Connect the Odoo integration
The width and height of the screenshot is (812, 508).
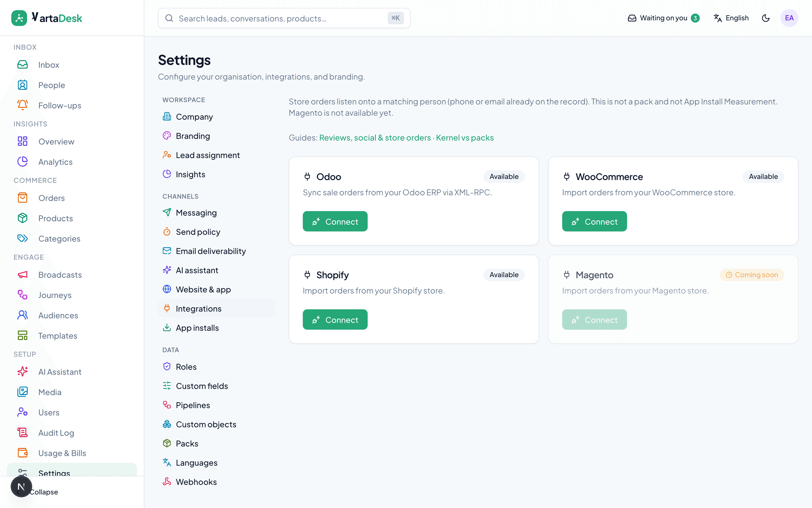coord(335,222)
